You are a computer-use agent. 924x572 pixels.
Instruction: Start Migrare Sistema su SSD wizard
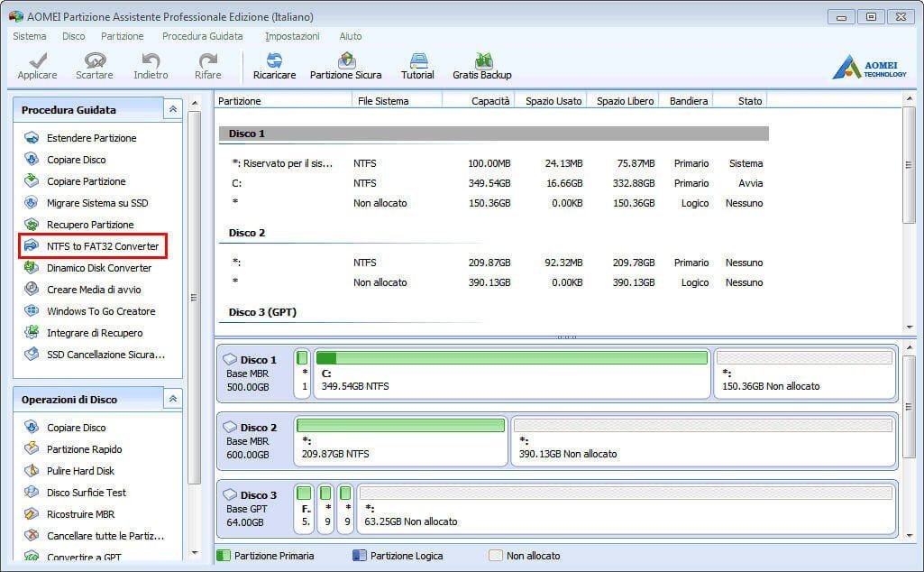click(96, 203)
